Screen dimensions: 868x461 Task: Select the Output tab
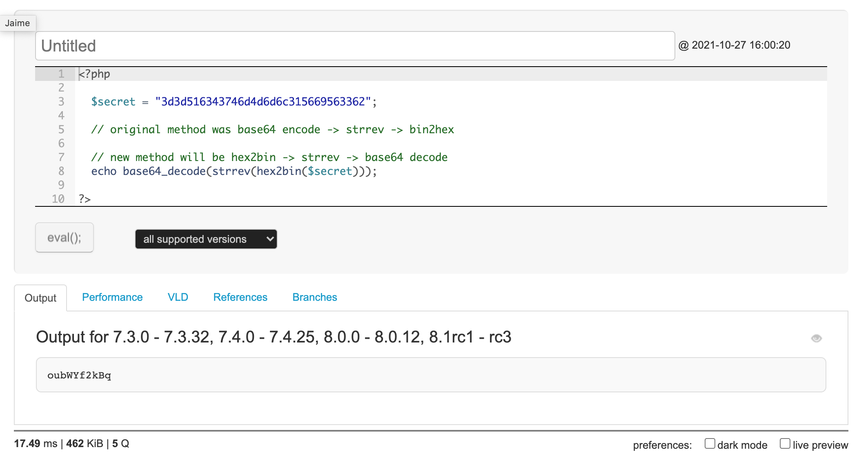[40, 298]
